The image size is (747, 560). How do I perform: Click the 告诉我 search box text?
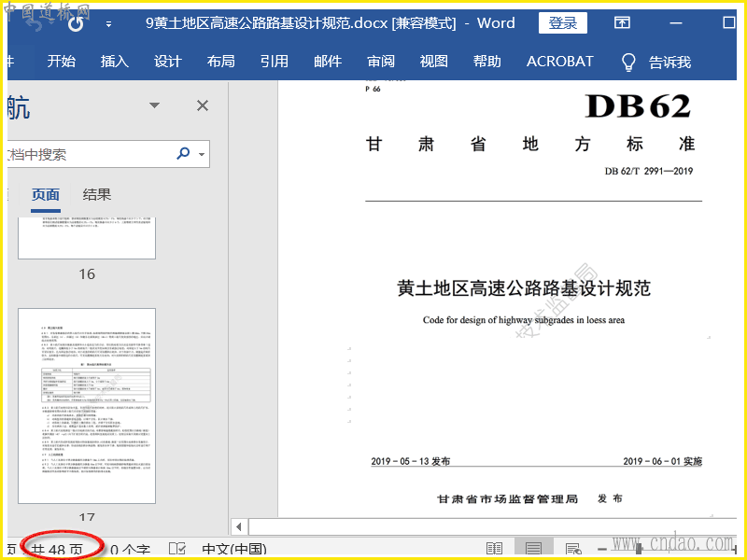(669, 62)
